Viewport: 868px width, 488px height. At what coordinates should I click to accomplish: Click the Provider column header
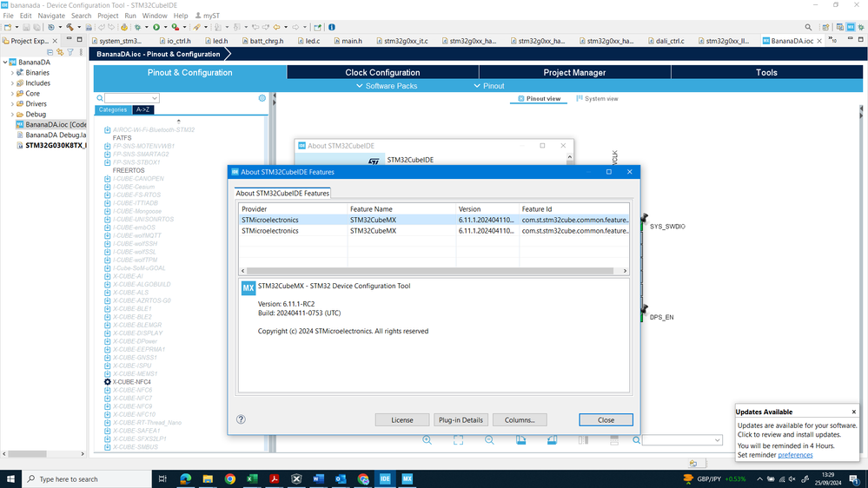point(292,209)
